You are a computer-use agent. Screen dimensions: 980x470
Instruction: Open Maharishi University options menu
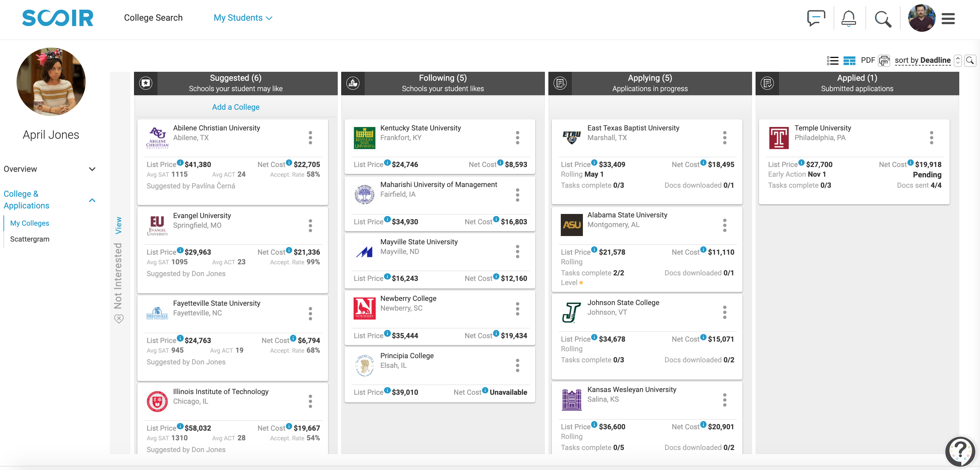coord(517,195)
